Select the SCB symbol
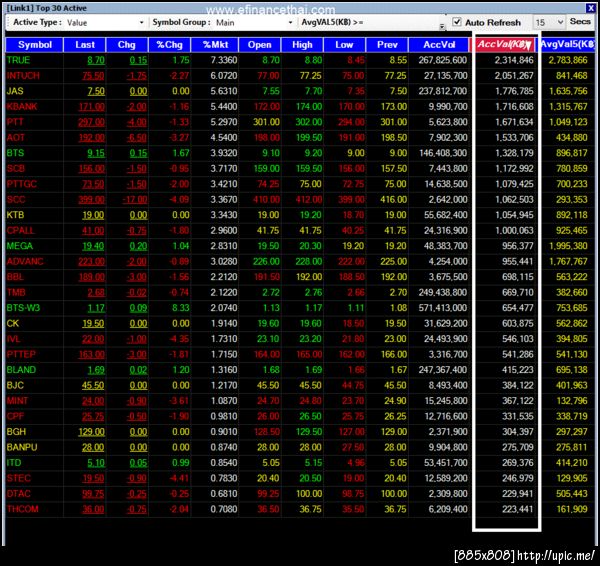600x566 pixels. tap(16, 168)
